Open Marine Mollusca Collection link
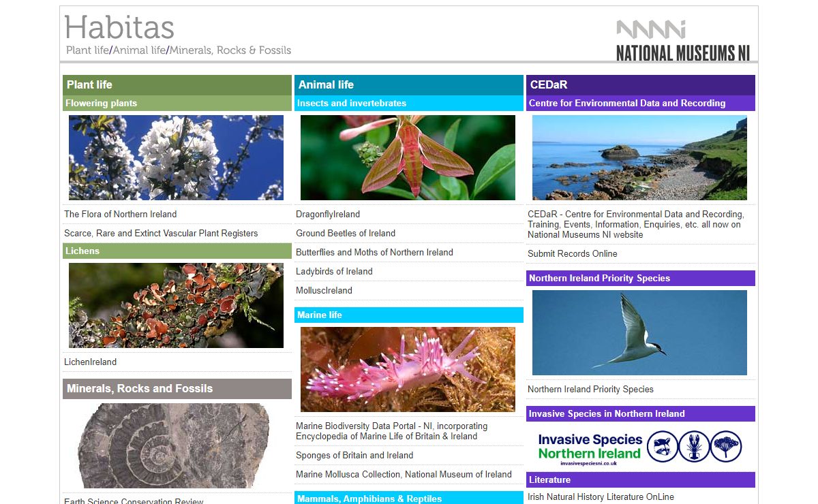Viewport: 818px width, 504px height. click(404, 474)
